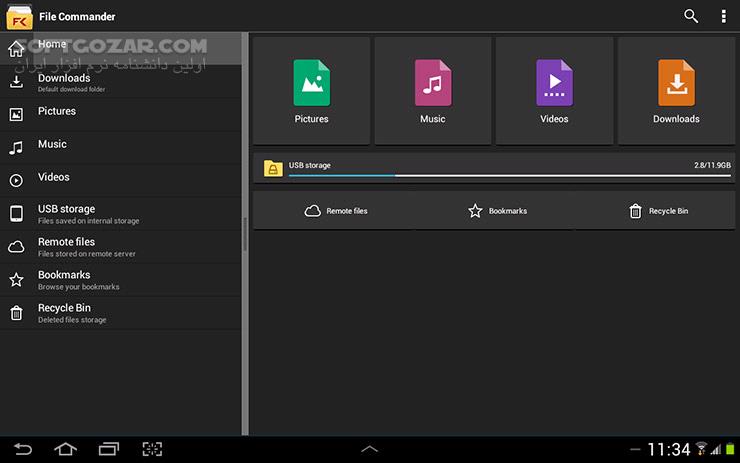Image resolution: width=740 pixels, height=463 pixels.
Task: Click the trash icon beside Recycle Bin button
Action: [x=635, y=211]
